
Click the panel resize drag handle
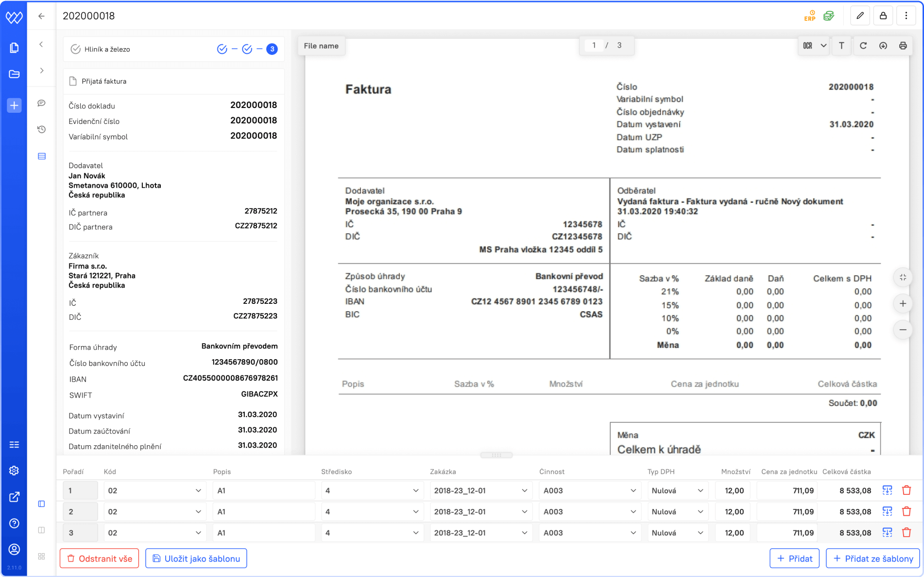[496, 455]
